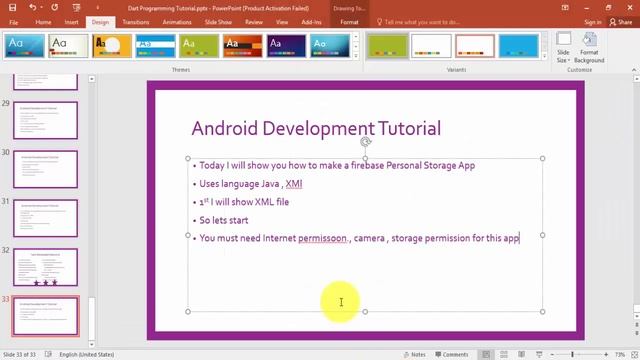Select the blue variant swatch

click(x=519, y=46)
